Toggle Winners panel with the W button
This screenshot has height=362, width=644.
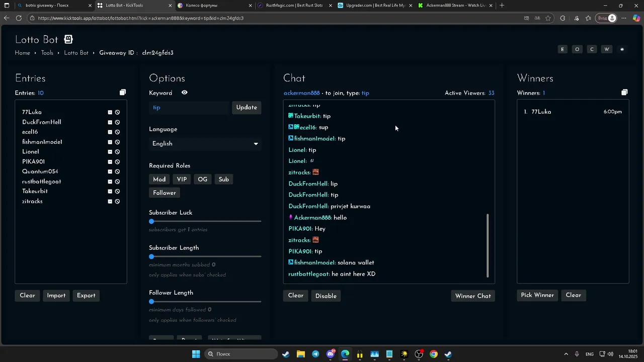click(607, 49)
